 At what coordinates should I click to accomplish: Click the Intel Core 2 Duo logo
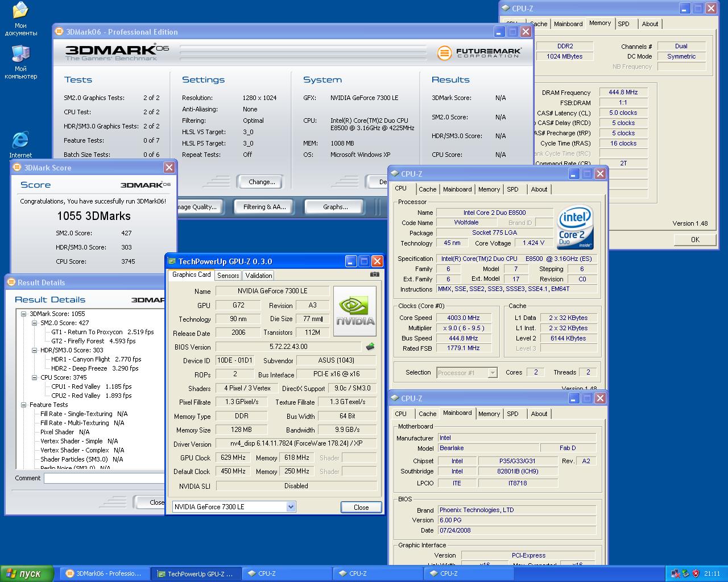576,227
